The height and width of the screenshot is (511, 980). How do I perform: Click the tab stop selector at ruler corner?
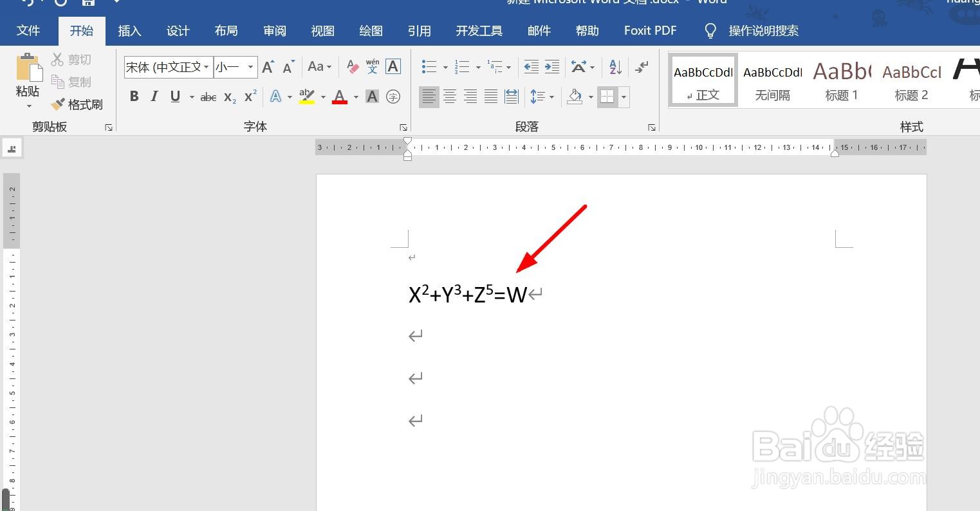pos(12,148)
